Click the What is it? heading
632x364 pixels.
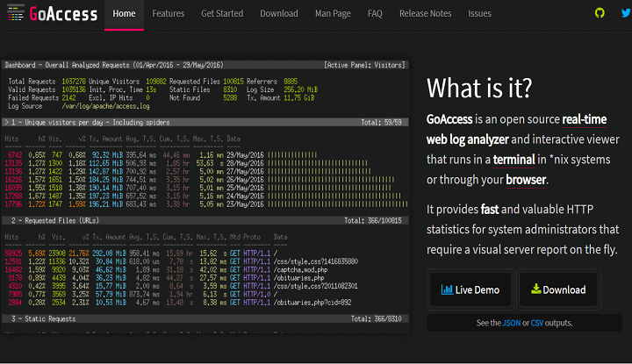pyautogui.click(x=479, y=88)
